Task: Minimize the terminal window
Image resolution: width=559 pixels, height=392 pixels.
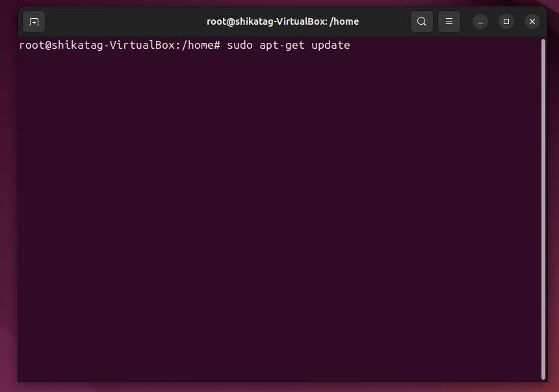Action: tap(480, 21)
